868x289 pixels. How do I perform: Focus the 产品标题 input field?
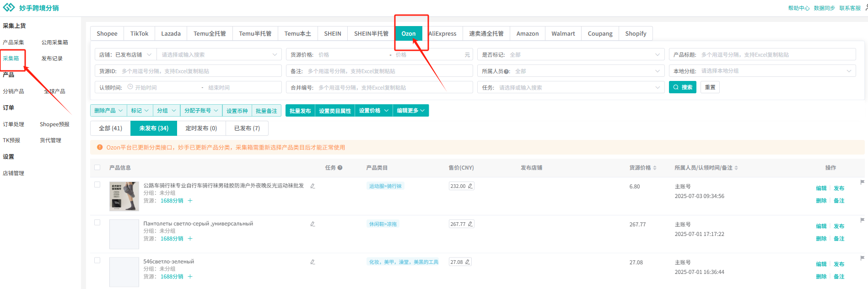click(762, 55)
